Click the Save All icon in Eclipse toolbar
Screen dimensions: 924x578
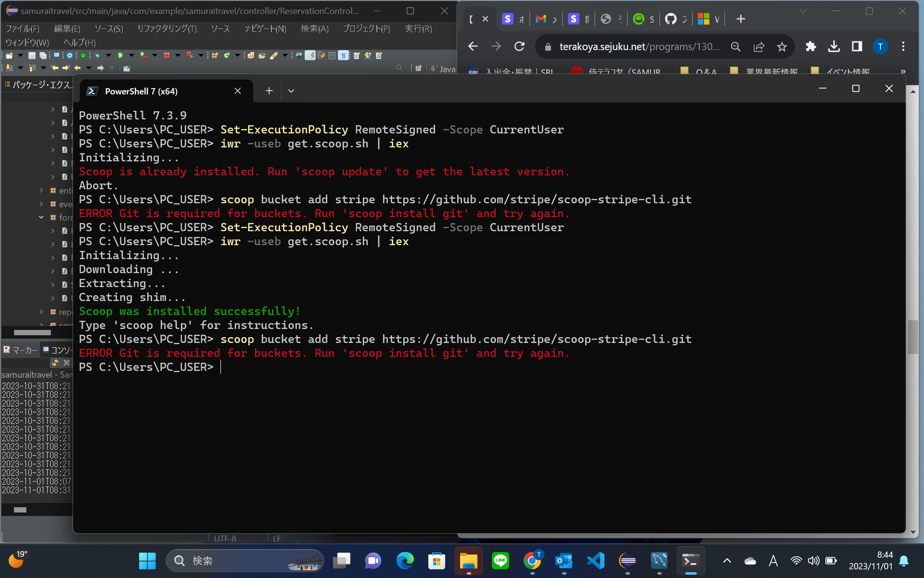[x=43, y=55]
